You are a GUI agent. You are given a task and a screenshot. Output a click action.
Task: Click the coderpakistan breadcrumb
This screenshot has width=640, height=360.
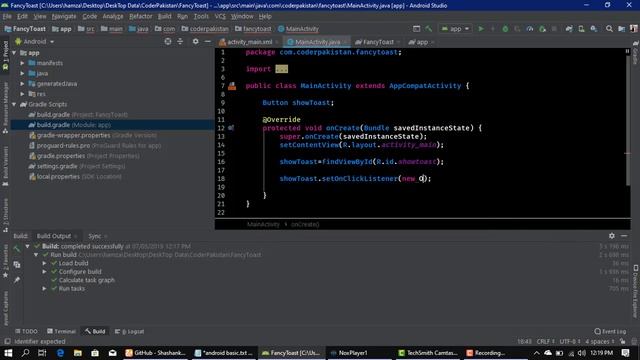(x=205, y=29)
